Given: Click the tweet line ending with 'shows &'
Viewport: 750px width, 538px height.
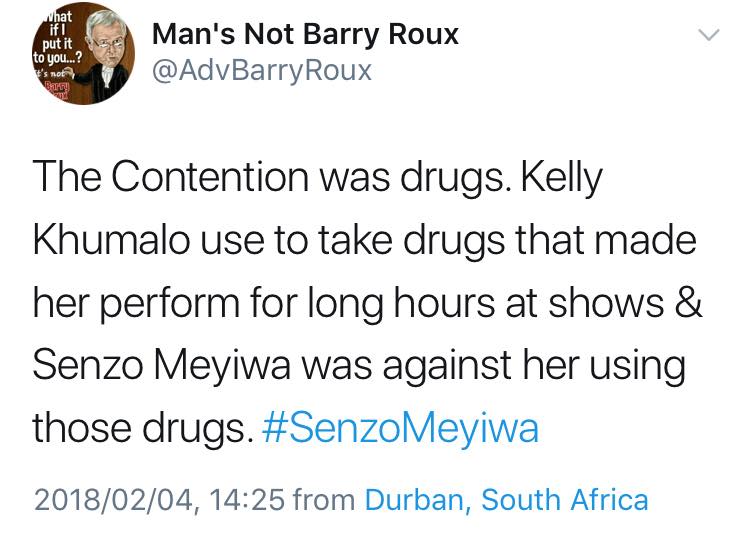Looking at the screenshot, I should 367,303.
